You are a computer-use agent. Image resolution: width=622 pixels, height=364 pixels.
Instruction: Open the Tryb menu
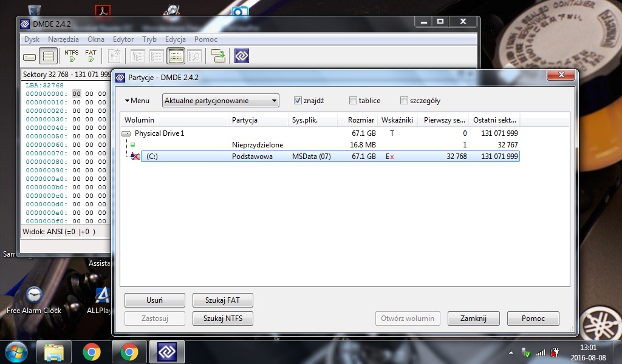click(149, 39)
